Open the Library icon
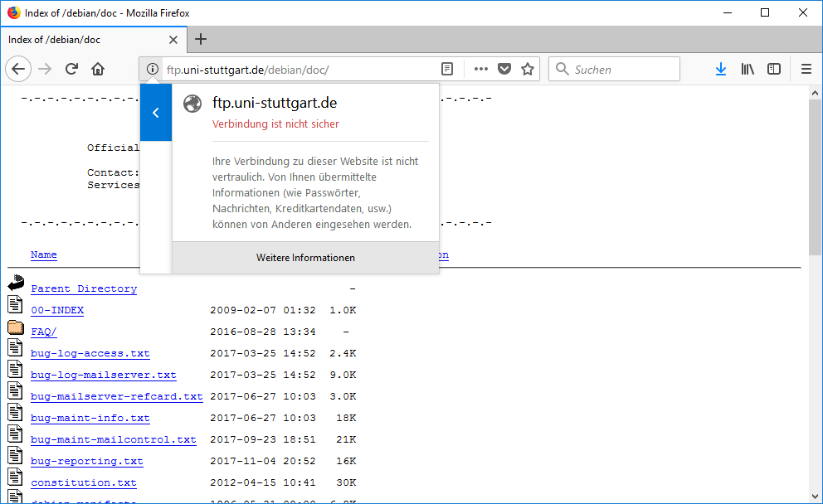The height and width of the screenshot is (504, 823). coord(748,69)
